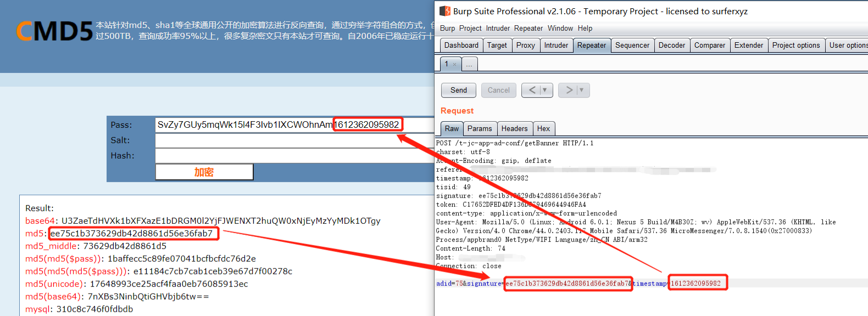Select the Repeater tool tab
This screenshot has width=868, height=316.
[592, 45]
